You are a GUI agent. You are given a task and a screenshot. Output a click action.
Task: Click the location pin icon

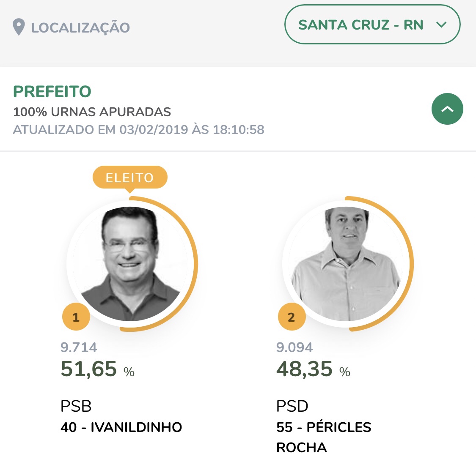[x=19, y=27]
